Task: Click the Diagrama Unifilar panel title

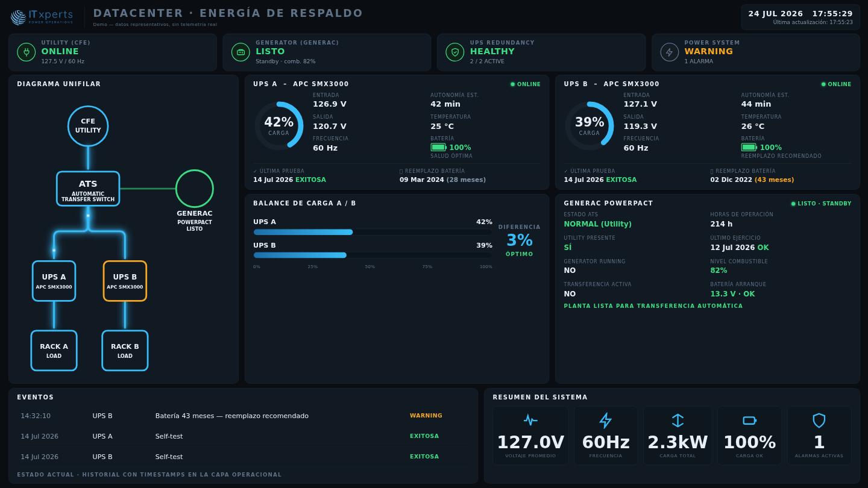Action: pos(59,84)
